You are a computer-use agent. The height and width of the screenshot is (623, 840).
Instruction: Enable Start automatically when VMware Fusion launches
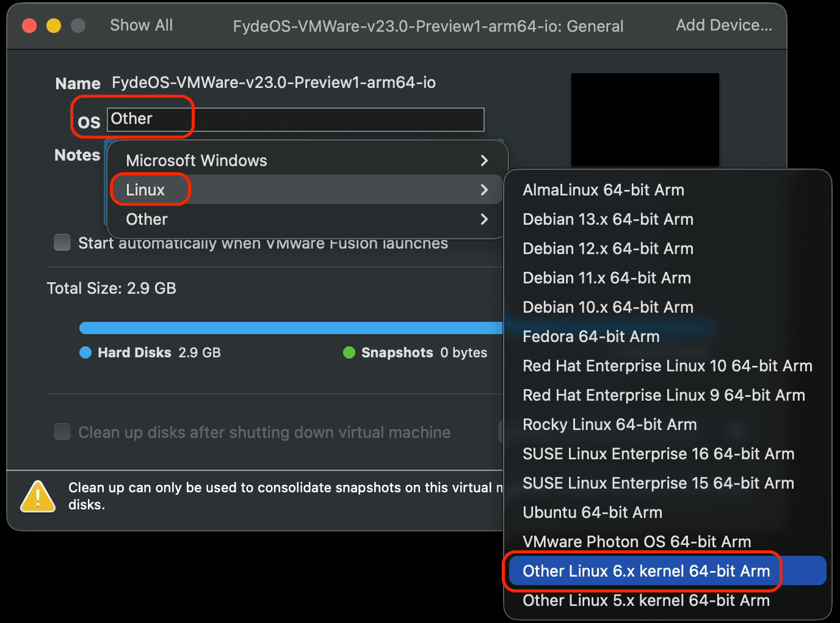click(x=62, y=242)
